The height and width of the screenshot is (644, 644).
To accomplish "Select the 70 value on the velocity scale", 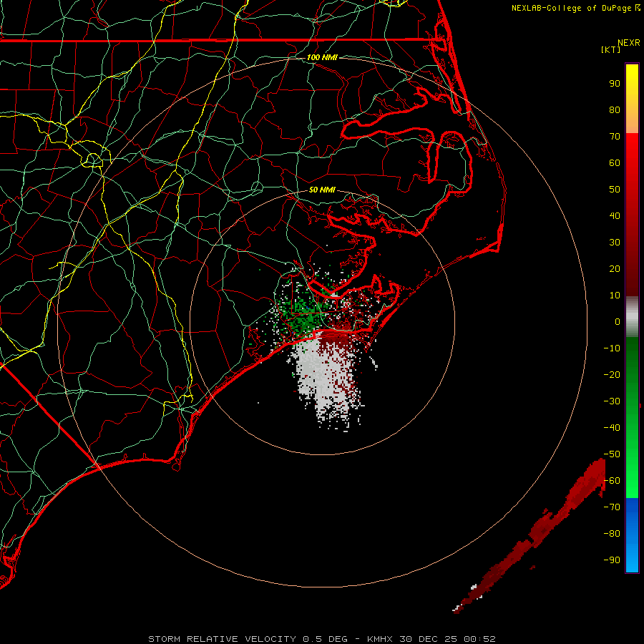I will (x=615, y=137).
